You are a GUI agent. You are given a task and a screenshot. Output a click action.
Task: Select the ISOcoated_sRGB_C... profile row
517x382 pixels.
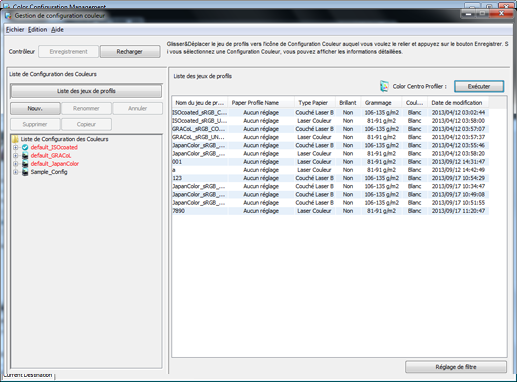(330, 113)
